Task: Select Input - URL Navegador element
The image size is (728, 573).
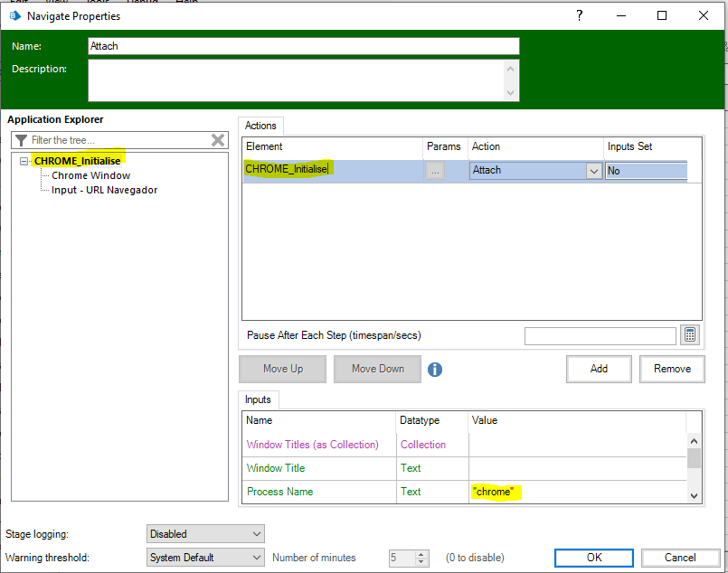Action: pyautogui.click(x=104, y=190)
